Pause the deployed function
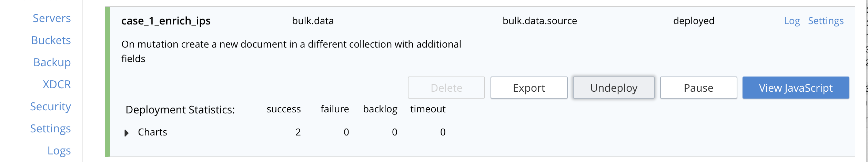The image size is (868, 162). [x=698, y=88]
